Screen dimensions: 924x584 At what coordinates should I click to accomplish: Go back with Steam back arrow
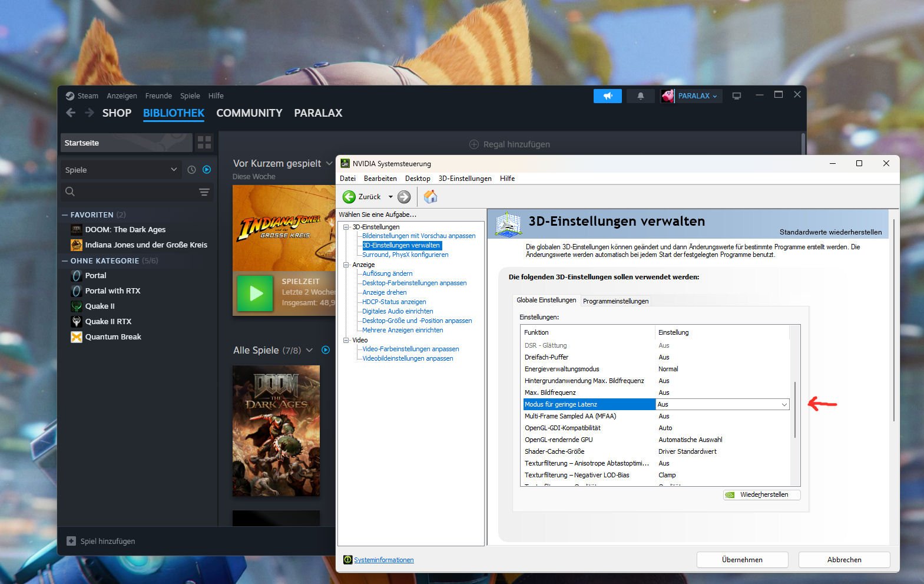pos(71,113)
